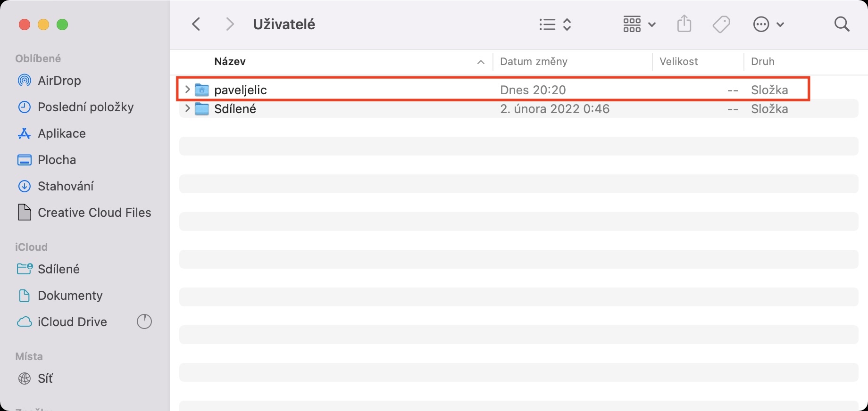Viewport: 868px width, 411px height.
Task: Select Aplikace in the sidebar
Action: 61,133
